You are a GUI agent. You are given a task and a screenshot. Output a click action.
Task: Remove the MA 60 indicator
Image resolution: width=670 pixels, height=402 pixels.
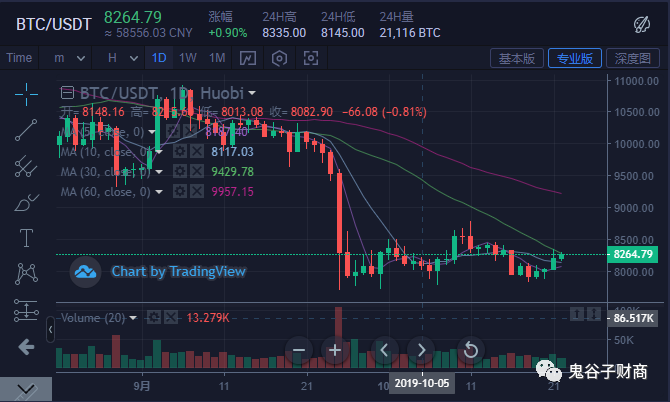point(197,191)
